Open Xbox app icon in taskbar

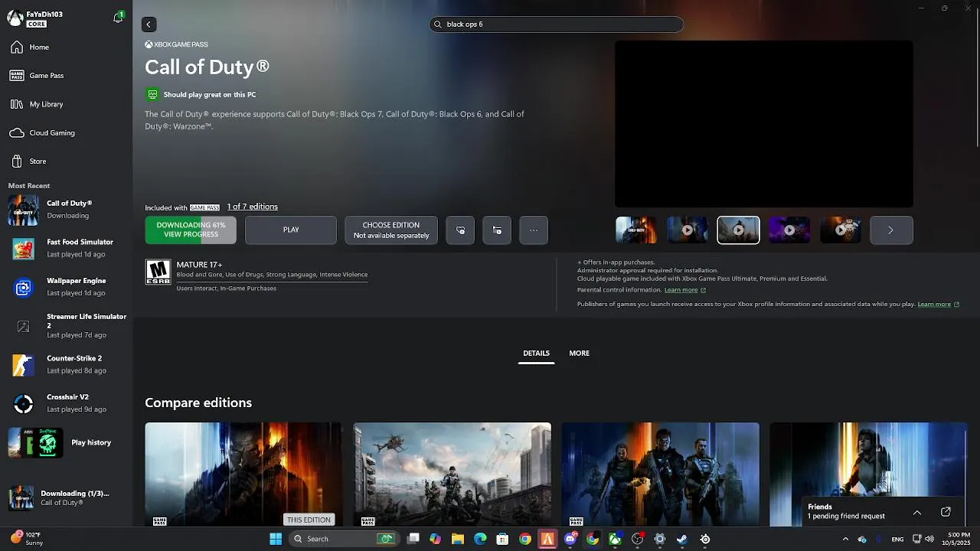tap(615, 539)
